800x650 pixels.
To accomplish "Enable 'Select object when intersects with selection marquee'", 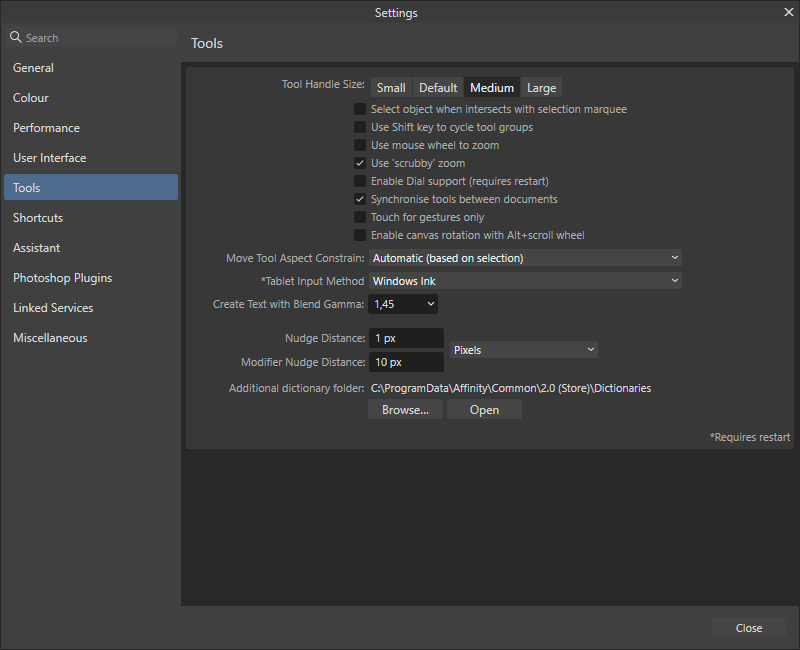I will pos(360,109).
